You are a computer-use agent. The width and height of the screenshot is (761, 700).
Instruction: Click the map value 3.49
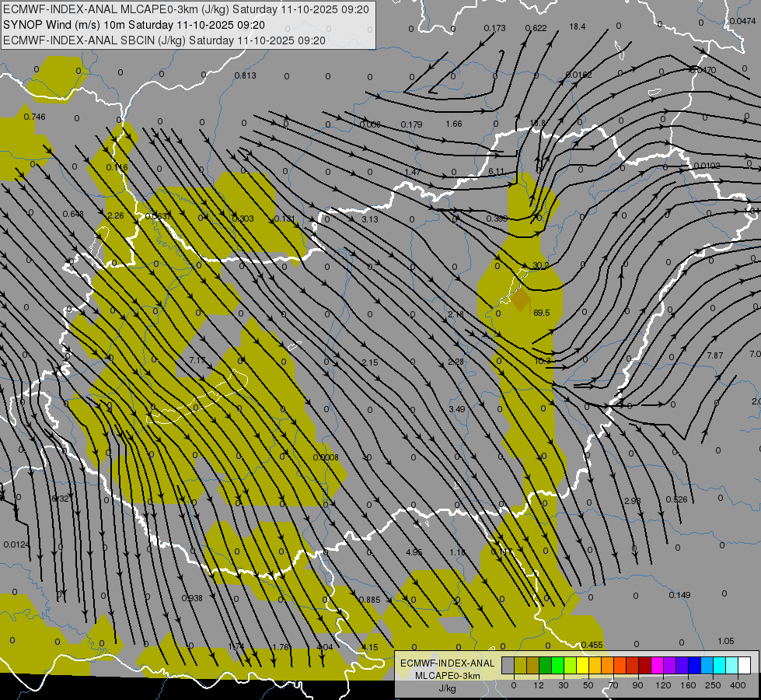pos(457,409)
